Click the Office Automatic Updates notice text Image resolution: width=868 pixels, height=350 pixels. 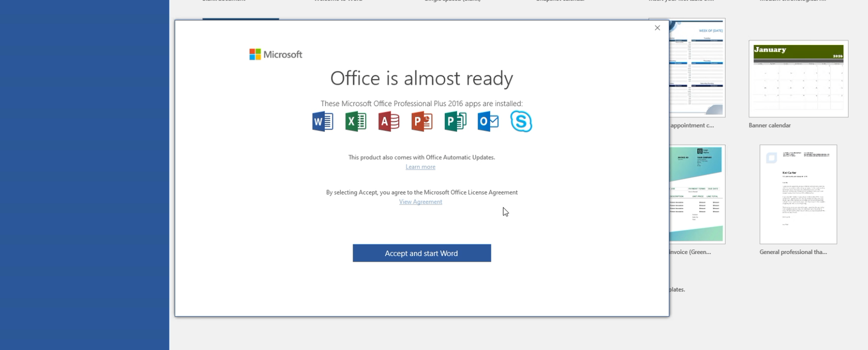pyautogui.click(x=422, y=157)
